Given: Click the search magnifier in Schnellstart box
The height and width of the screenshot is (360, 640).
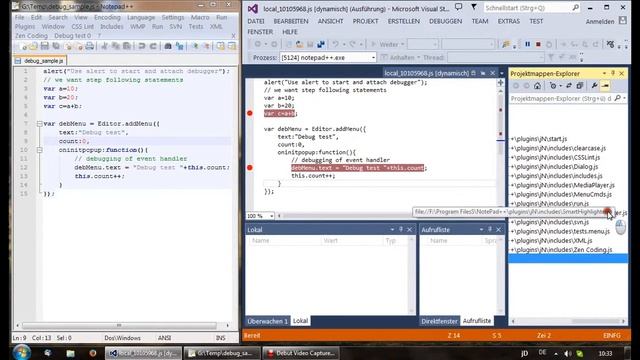Looking at the screenshot, I should pyautogui.click(x=575, y=8).
